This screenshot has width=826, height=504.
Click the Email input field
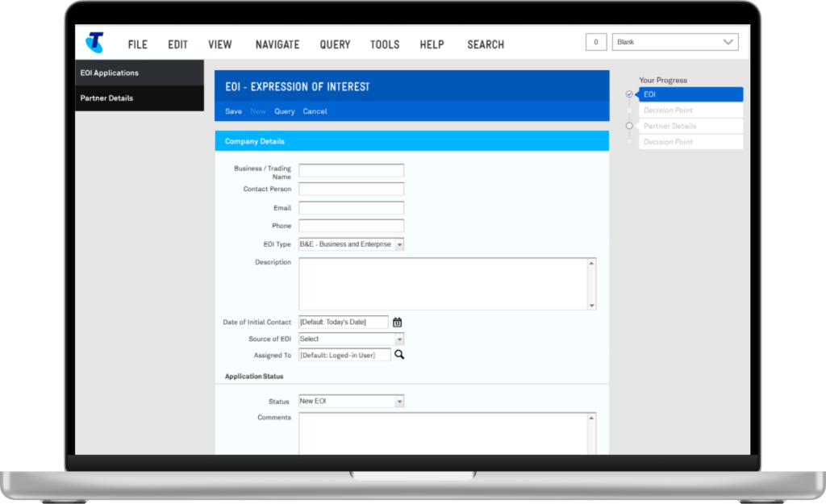351,208
